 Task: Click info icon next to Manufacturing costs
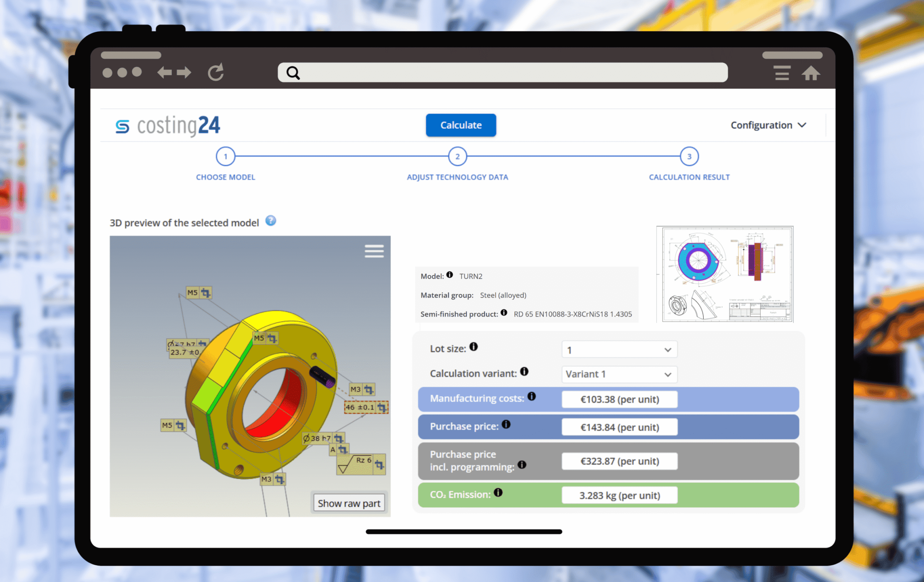(x=531, y=396)
